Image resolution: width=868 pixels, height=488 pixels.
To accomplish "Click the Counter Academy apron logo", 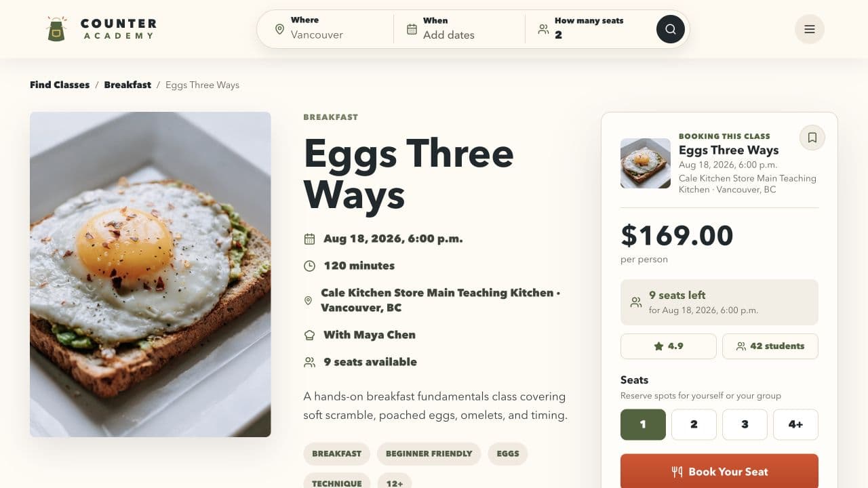I will 56,29.
